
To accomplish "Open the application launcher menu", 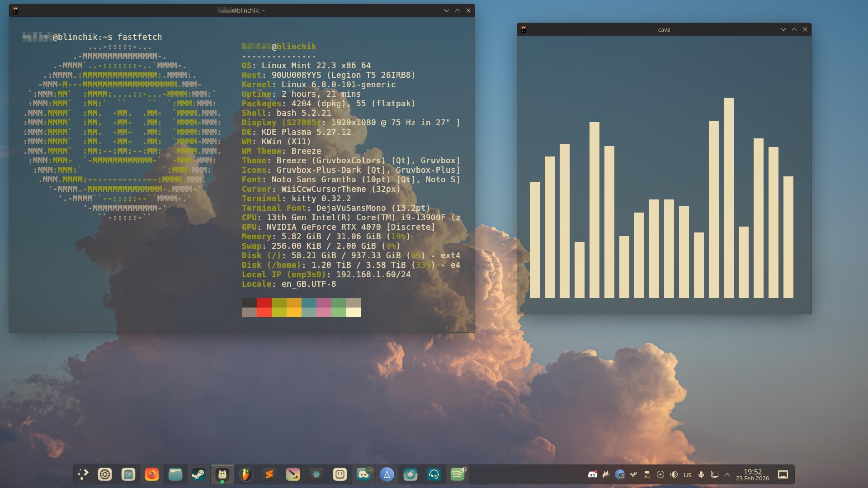I will coord(83,474).
